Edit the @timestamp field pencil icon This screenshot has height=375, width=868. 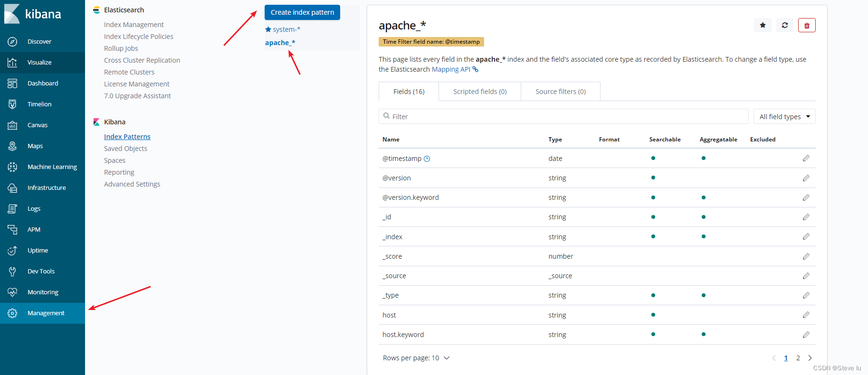tap(806, 158)
